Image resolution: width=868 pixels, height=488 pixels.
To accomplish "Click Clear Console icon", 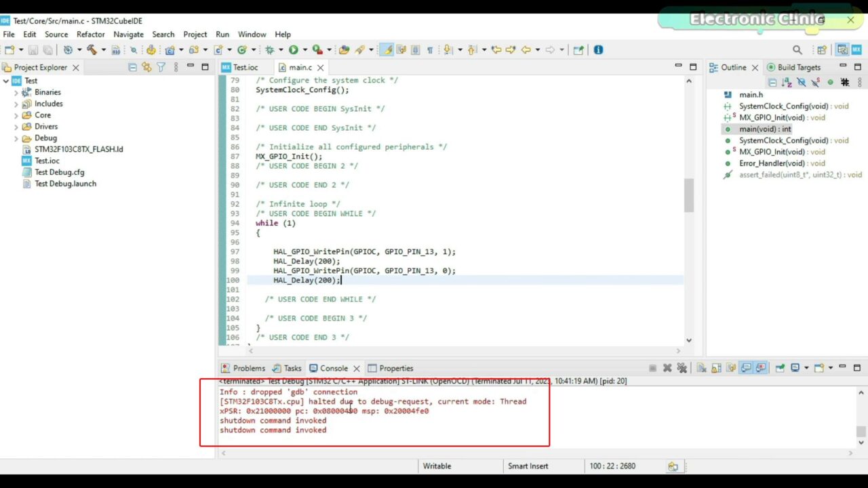I will [x=702, y=368].
